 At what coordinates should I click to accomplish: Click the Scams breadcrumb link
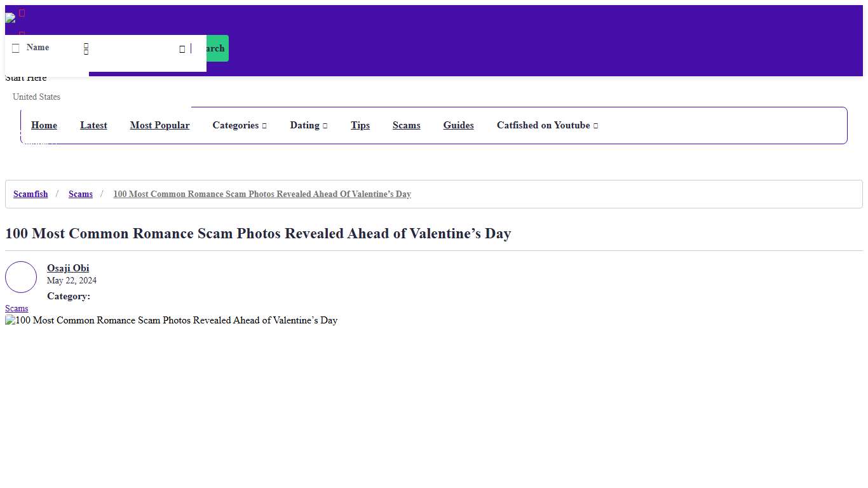(81, 194)
